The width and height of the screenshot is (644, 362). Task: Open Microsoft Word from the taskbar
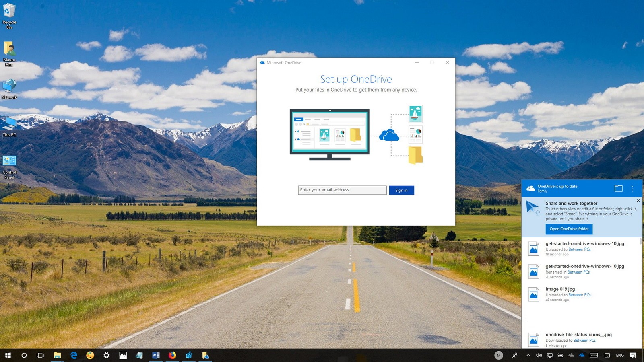156,355
